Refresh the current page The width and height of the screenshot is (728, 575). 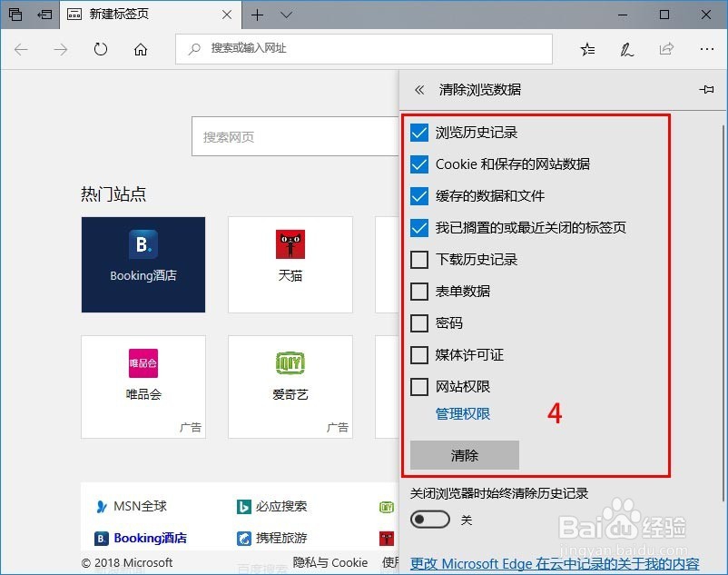pyautogui.click(x=100, y=49)
